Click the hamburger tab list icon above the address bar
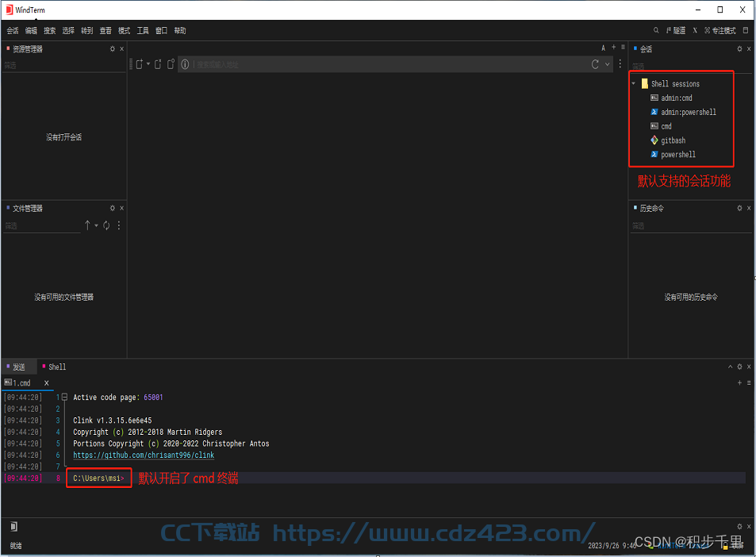The width and height of the screenshot is (756, 557). pos(623,48)
